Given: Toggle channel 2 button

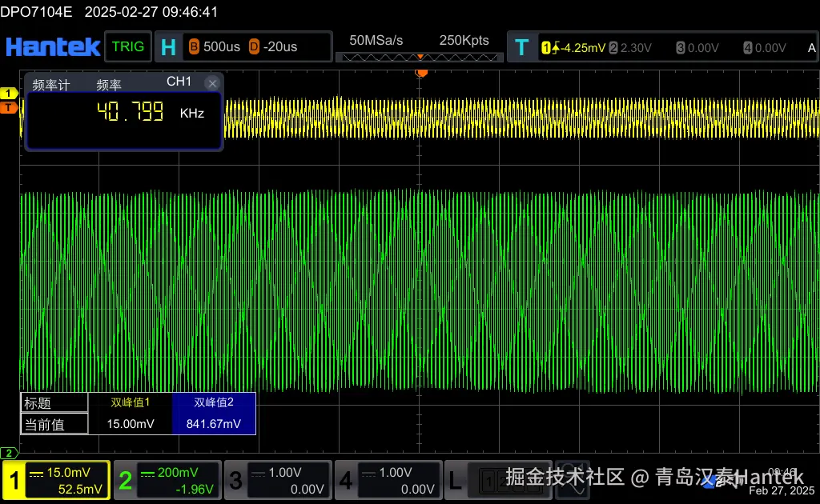Looking at the screenshot, I should pos(125,481).
